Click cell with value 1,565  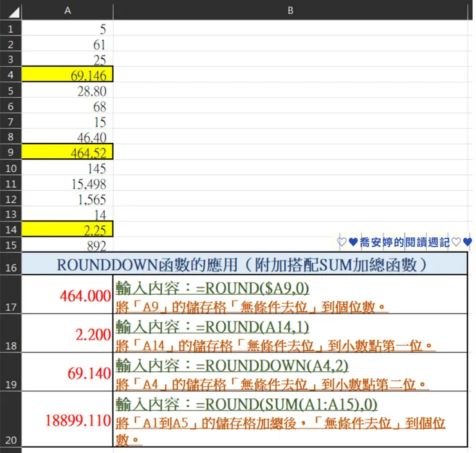(x=68, y=198)
